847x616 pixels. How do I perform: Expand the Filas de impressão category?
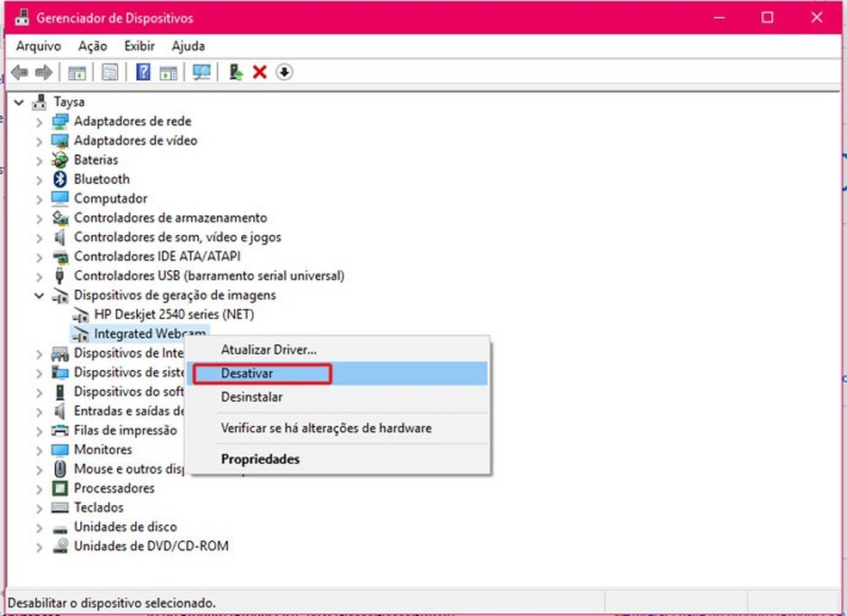click(39, 431)
